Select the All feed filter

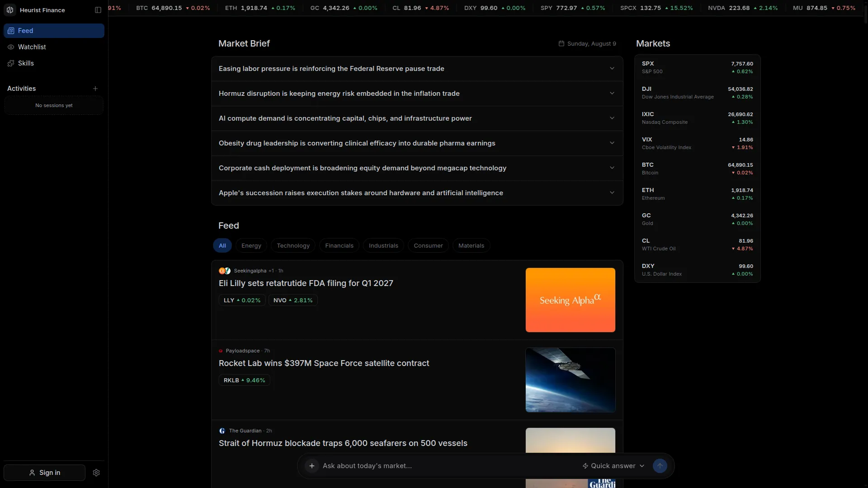pos(222,246)
